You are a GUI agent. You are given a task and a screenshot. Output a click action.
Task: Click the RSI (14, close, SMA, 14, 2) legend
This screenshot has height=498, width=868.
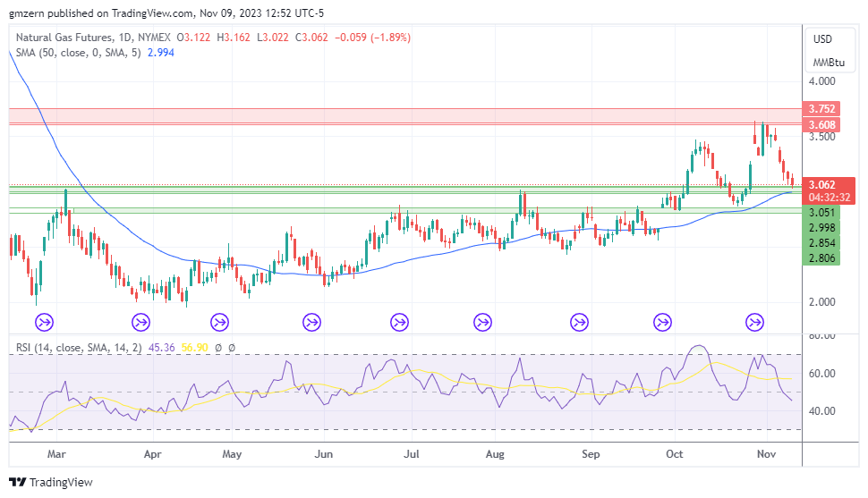(79, 348)
